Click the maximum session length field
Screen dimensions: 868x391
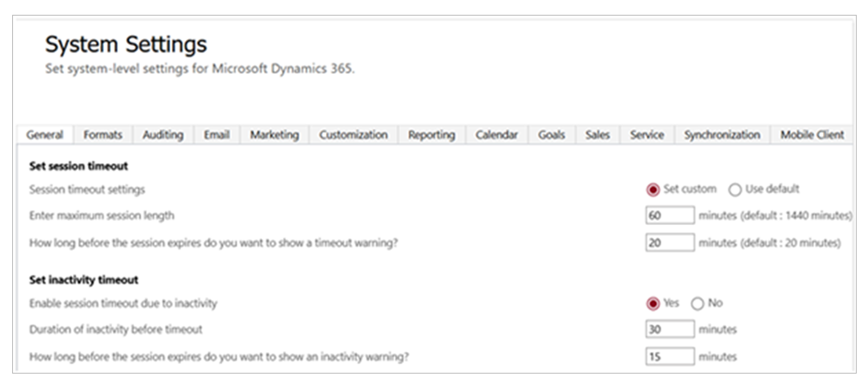(x=669, y=215)
